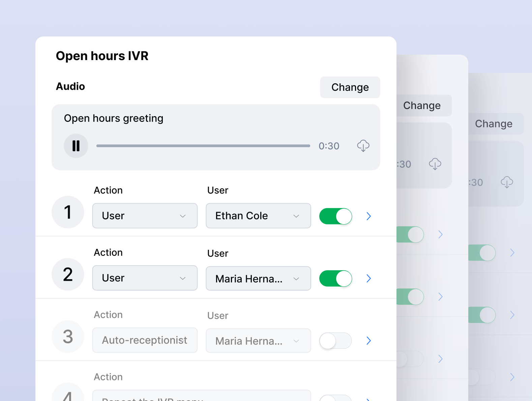Click the Change button in front card
The image size is (532, 401).
pyautogui.click(x=350, y=87)
